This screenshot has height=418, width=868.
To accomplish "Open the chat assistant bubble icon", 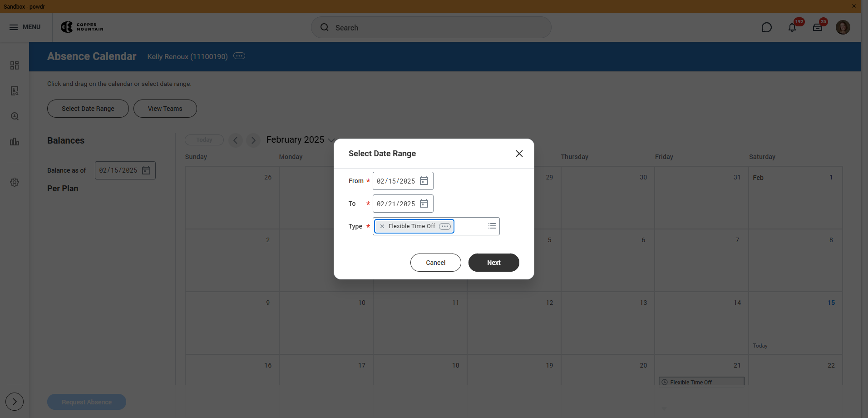I will 767,27.
